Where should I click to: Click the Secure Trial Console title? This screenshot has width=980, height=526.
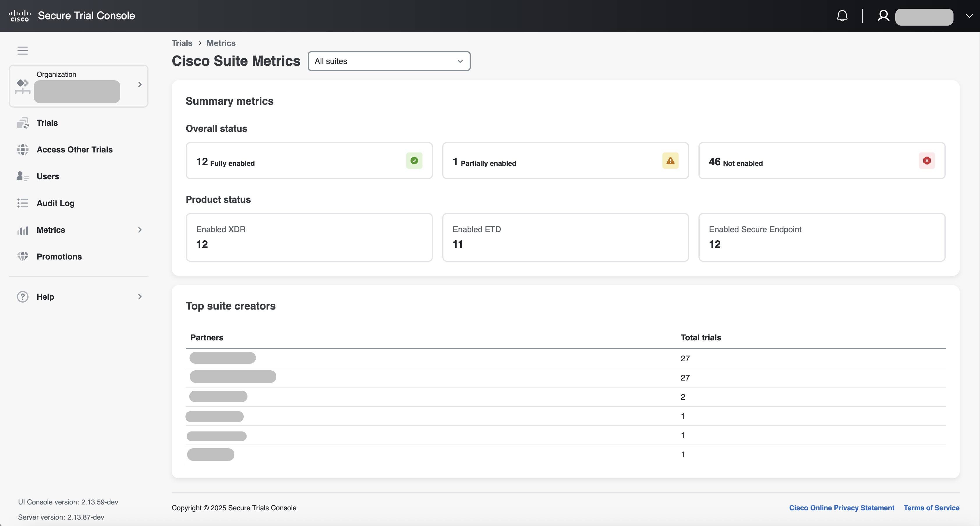coord(86,16)
